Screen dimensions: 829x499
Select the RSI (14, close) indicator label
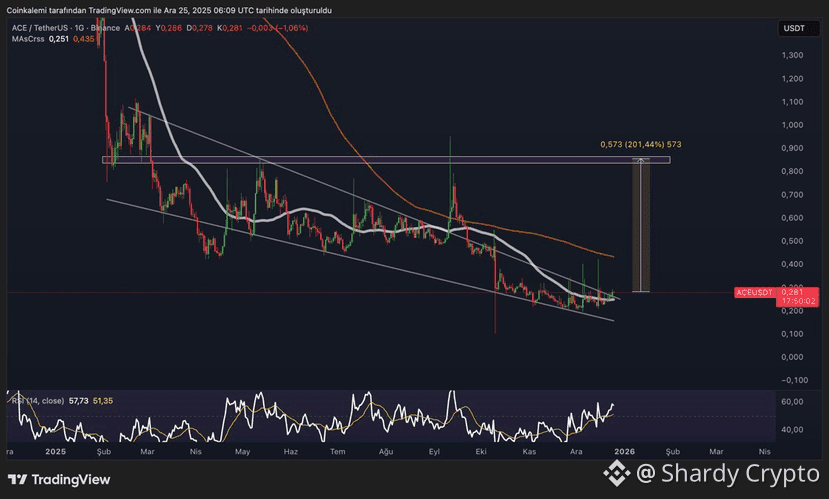tap(38, 401)
